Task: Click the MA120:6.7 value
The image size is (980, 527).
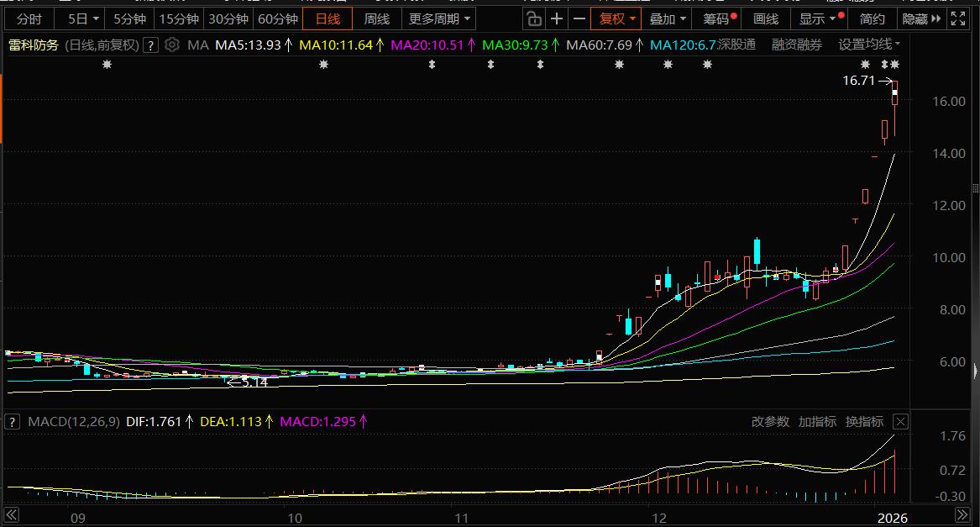Action: click(683, 45)
